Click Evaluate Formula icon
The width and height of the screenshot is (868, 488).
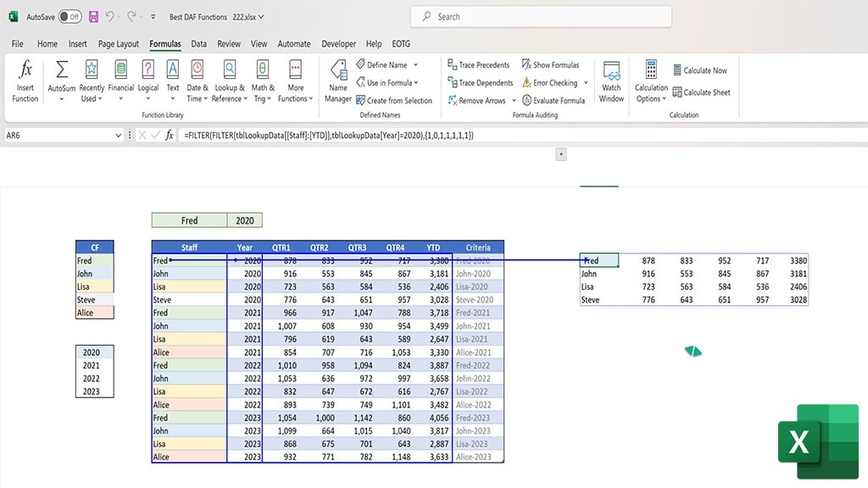click(x=527, y=100)
